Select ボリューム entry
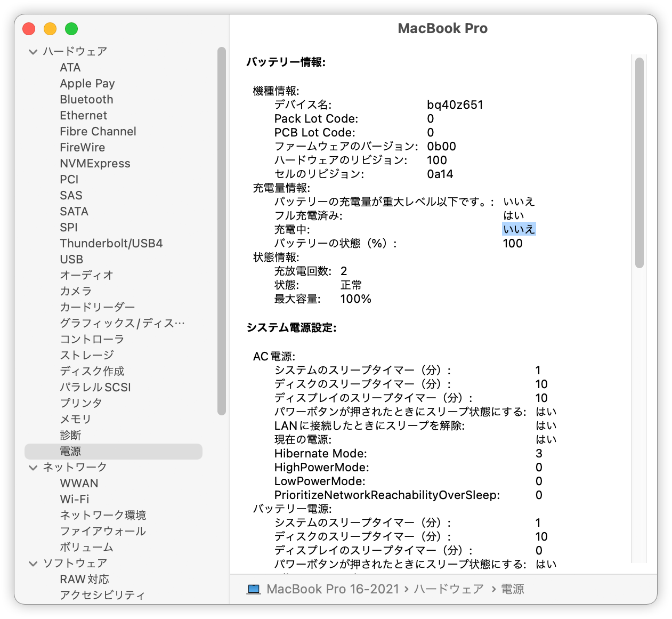The height and width of the screenshot is (619, 672). point(86,548)
